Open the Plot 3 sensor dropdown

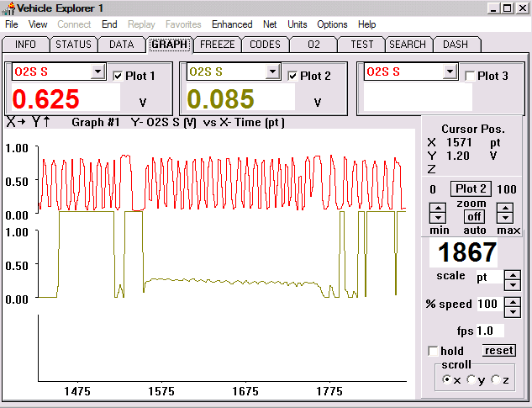[450, 72]
